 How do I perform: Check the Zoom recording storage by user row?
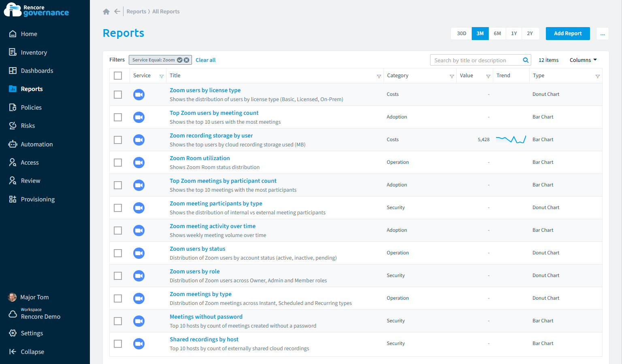coord(118,140)
